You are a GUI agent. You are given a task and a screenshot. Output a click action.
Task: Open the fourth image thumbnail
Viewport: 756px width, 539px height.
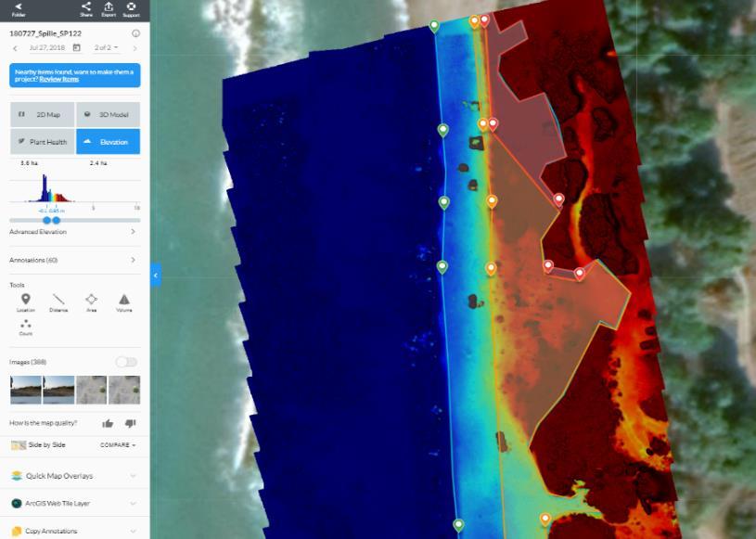pyautogui.click(x=124, y=390)
